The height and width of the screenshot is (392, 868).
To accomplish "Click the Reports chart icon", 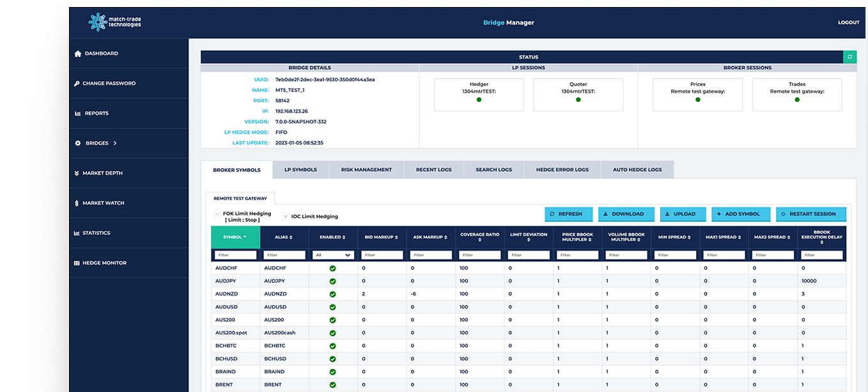I will point(78,114).
